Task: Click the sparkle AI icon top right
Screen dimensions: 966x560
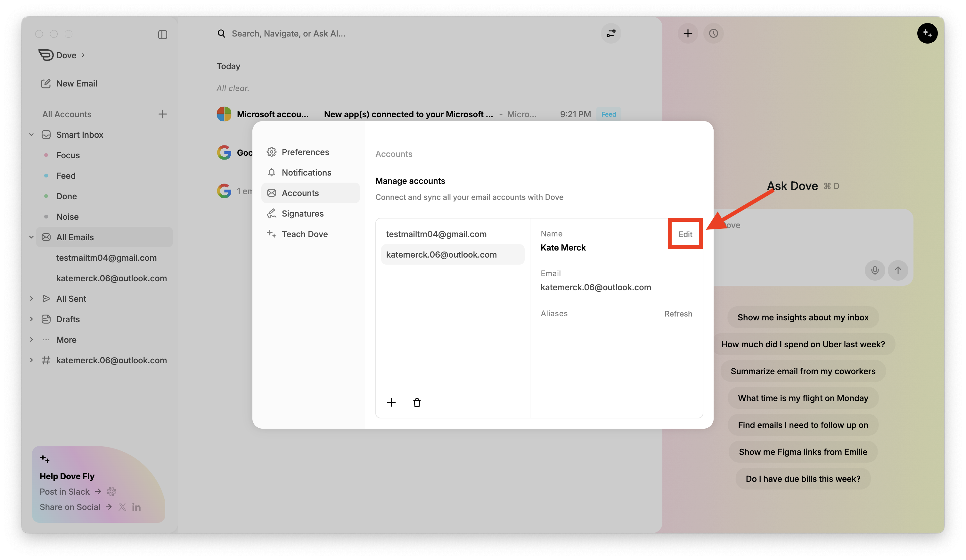Action: click(927, 33)
